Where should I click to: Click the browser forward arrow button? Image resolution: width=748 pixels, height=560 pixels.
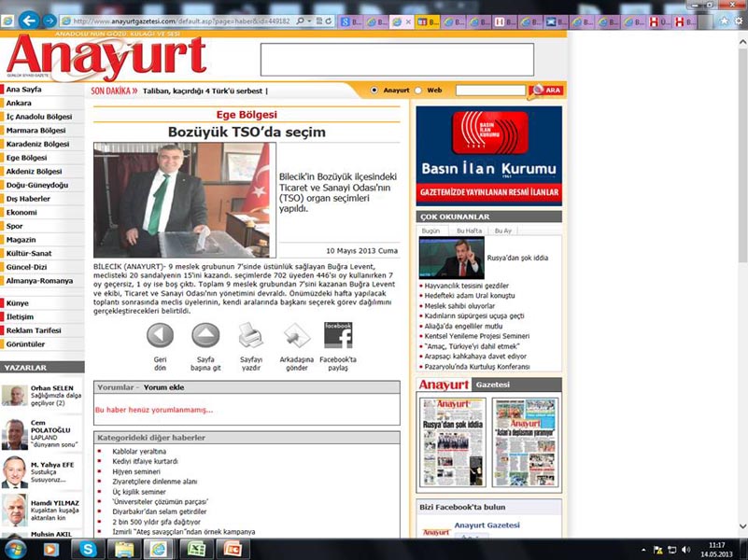pos(49,21)
